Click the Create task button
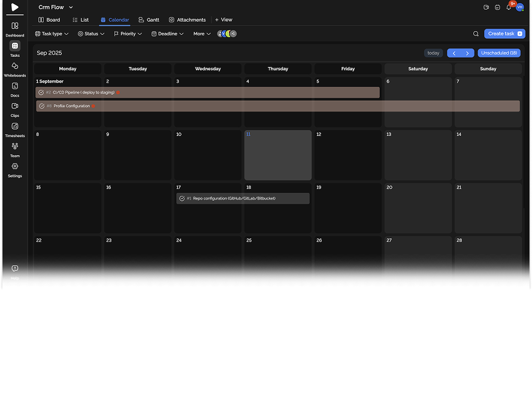Screen dimensions: 532x396 click(x=504, y=34)
